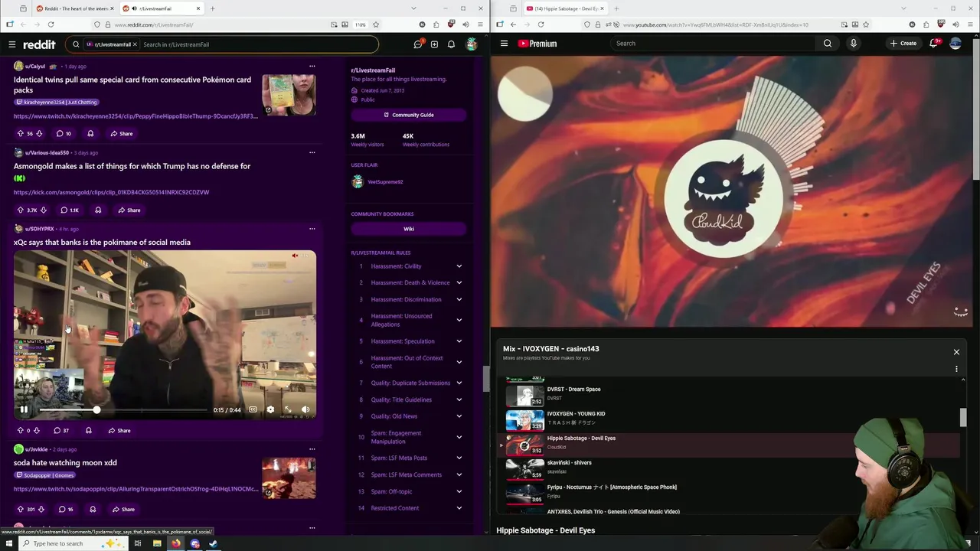The width and height of the screenshot is (980, 551).
Task: Play DVRST - Dream Space from playlist
Action: pos(731,395)
